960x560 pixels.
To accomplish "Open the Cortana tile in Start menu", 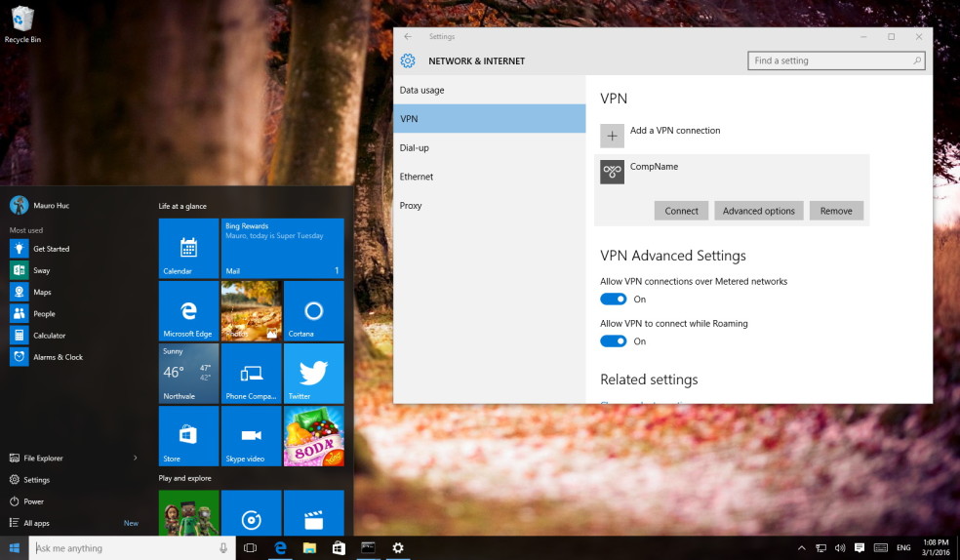I will [x=313, y=310].
